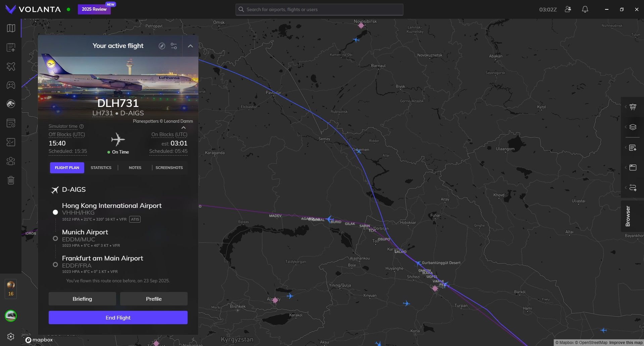Collapse the flight times section chevron

[184, 128]
